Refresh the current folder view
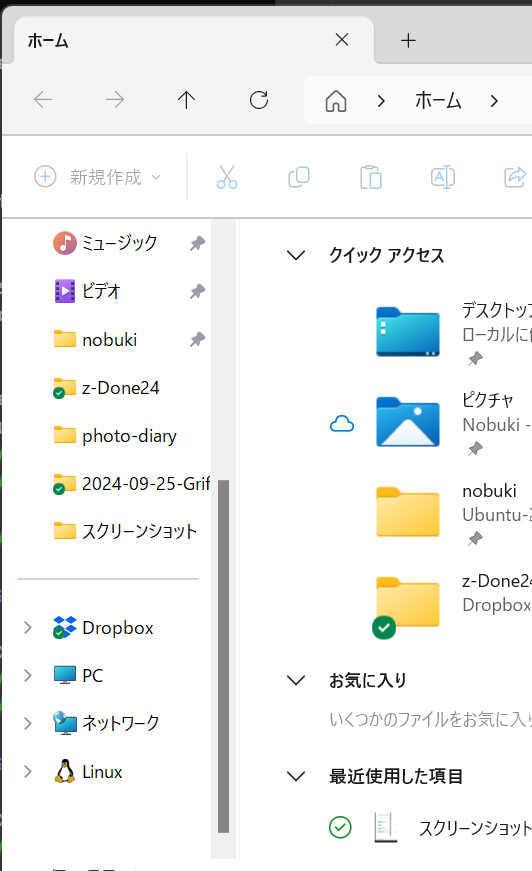Screen dimensions: 532x871 [259, 100]
